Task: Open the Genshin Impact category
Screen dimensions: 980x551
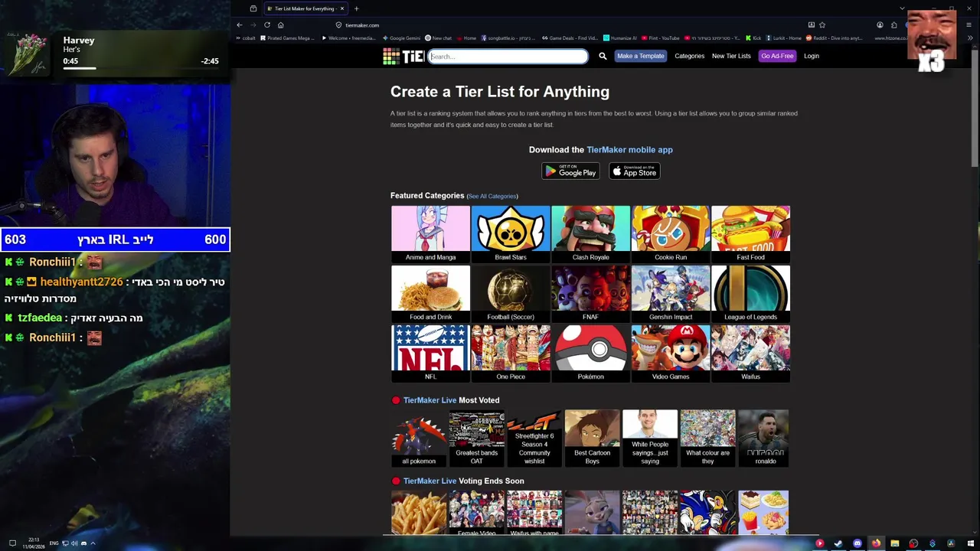Action: [x=671, y=294]
